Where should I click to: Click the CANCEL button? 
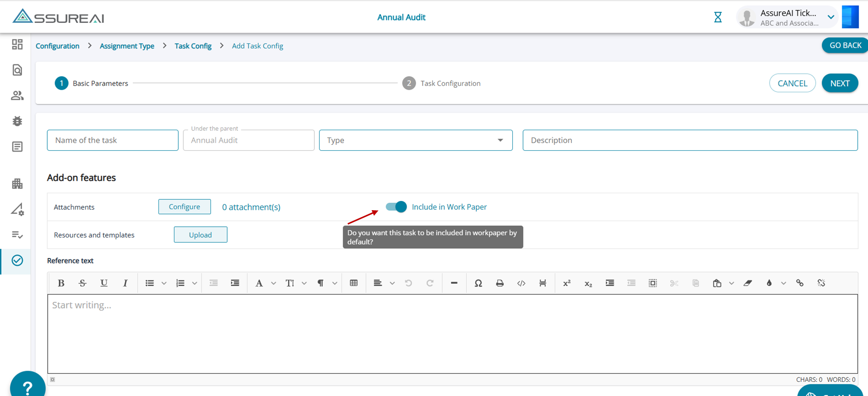coord(792,83)
